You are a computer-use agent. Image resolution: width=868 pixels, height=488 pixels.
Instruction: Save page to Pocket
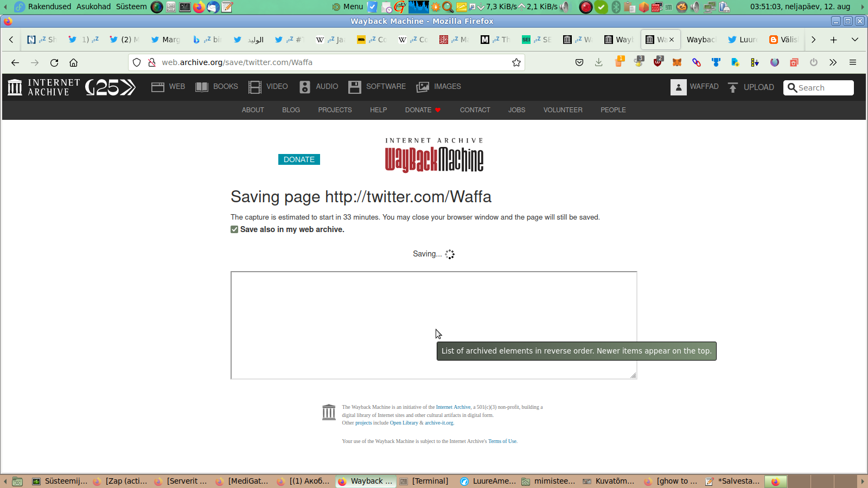(579, 62)
